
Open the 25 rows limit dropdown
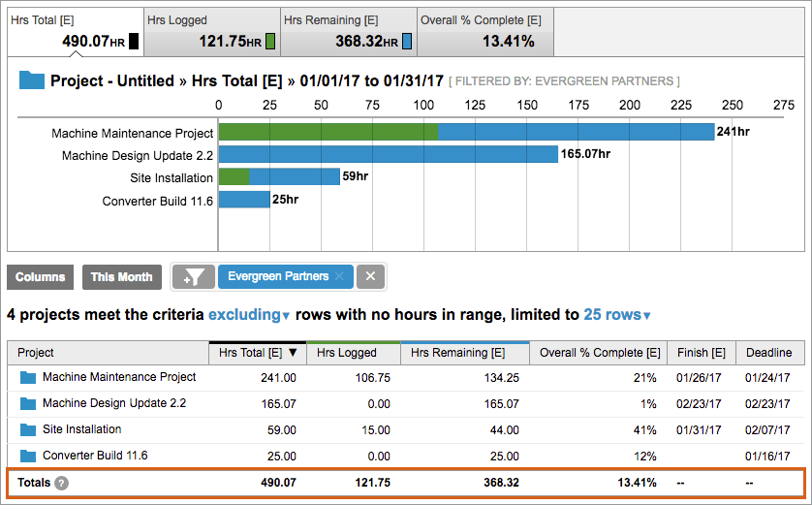(x=617, y=314)
